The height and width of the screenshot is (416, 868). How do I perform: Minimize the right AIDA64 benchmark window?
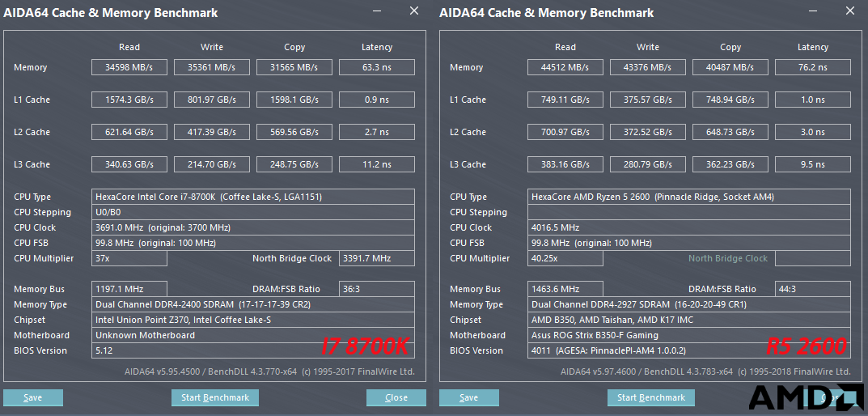tap(812, 11)
